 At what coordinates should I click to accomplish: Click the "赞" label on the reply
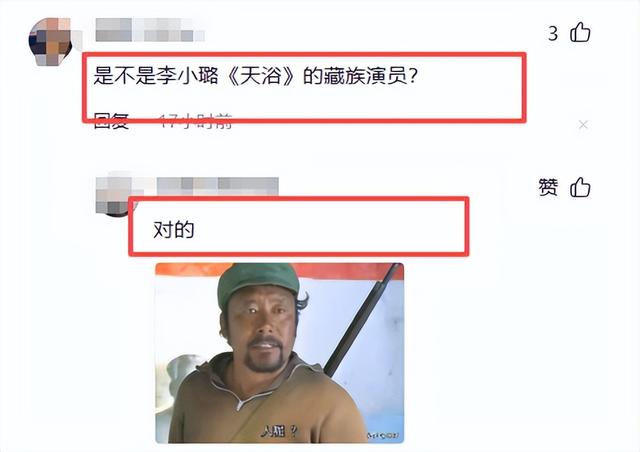(548, 187)
